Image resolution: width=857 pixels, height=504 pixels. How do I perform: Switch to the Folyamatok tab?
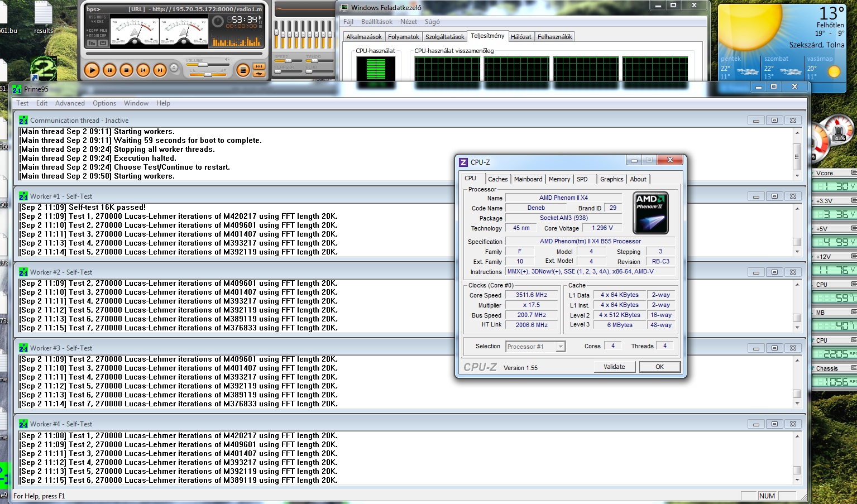404,37
